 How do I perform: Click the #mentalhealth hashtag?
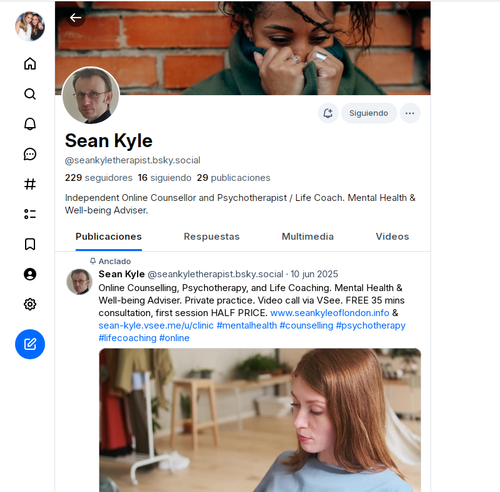[x=247, y=326]
